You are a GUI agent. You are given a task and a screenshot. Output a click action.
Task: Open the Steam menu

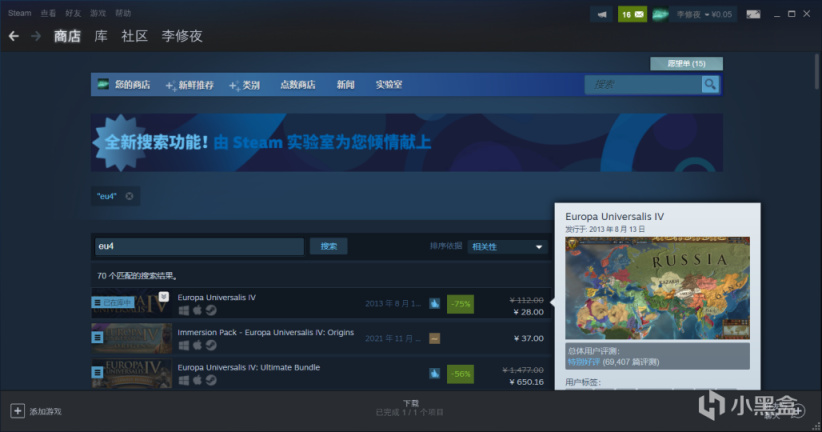[19, 13]
